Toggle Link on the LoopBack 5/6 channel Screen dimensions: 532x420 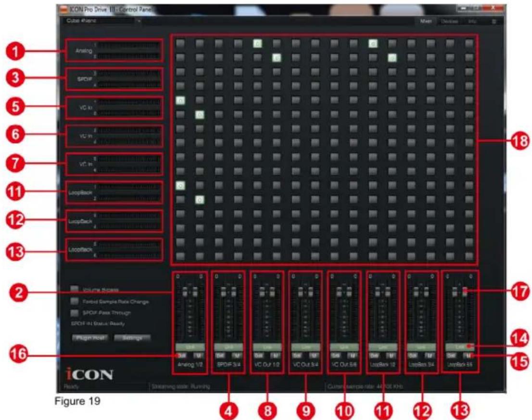[460, 347]
